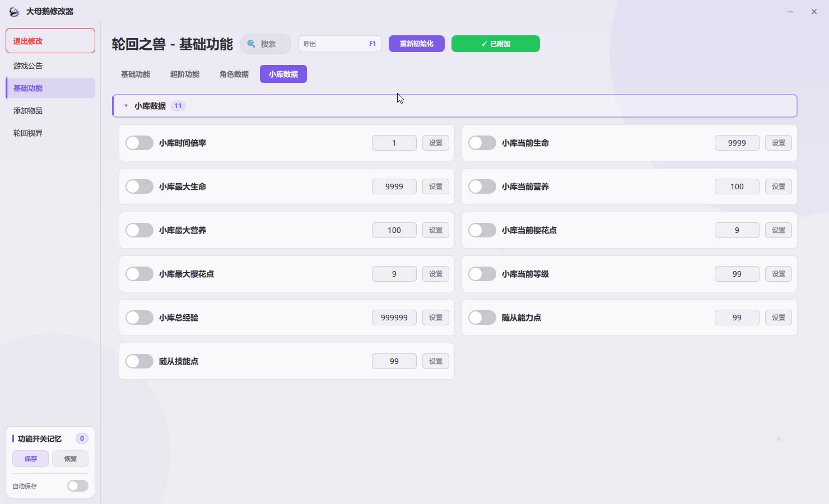Toggle 小库当前樱花点 switch

click(482, 230)
